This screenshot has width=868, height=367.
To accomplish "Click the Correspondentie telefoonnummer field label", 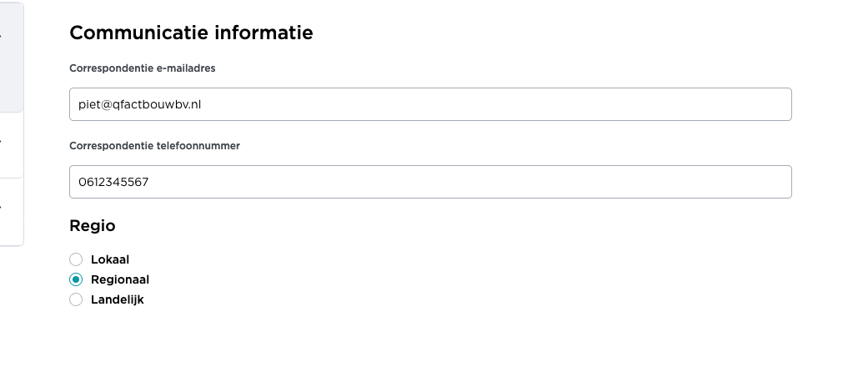I will coord(155,145).
